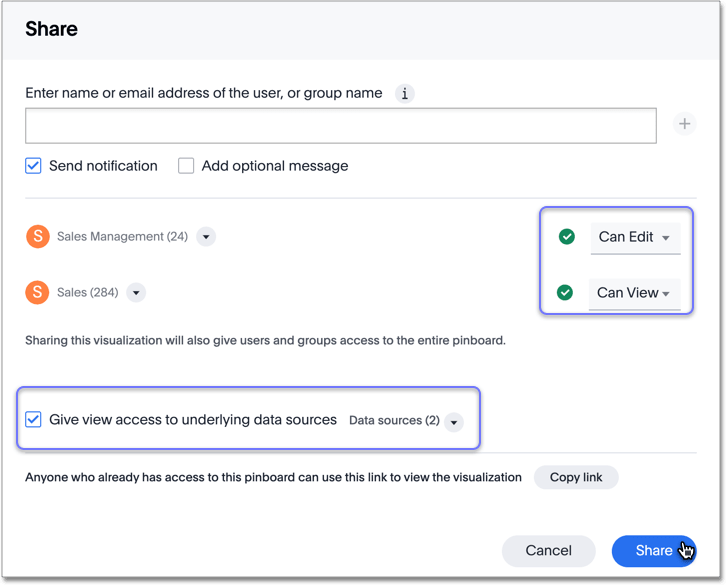Image resolution: width=726 pixels, height=585 pixels.
Task: Focus the user or group name field
Action: [x=340, y=125]
